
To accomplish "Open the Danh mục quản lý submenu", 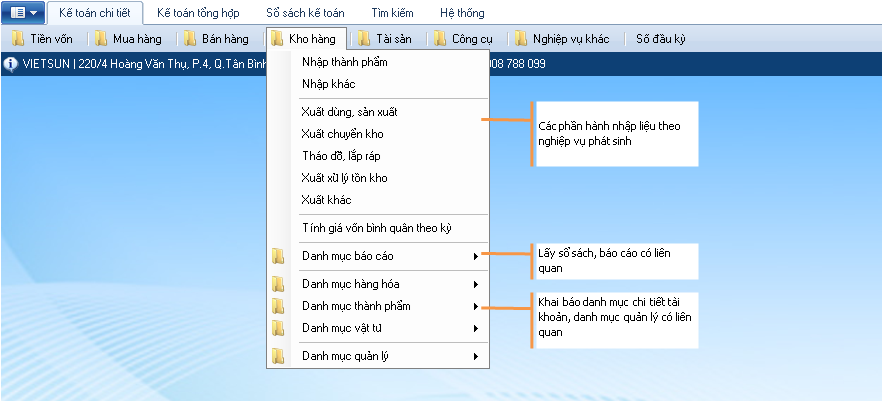I will point(475,356).
